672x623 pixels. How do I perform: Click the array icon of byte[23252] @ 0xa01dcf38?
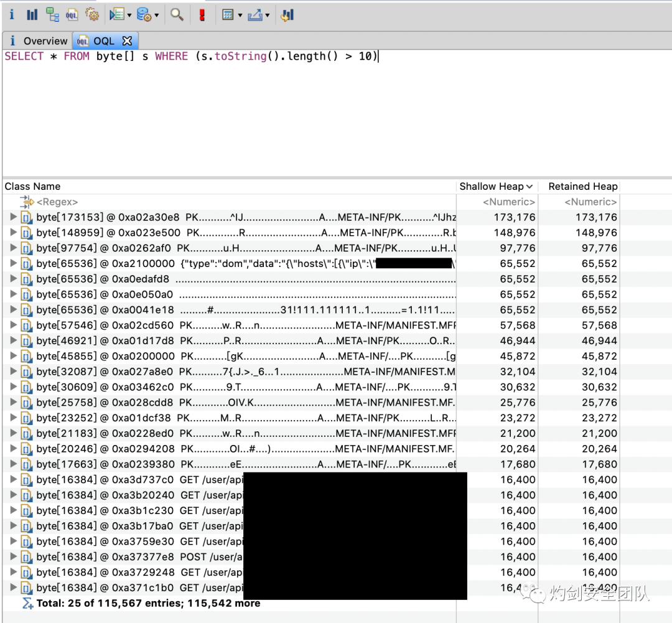pos(26,418)
